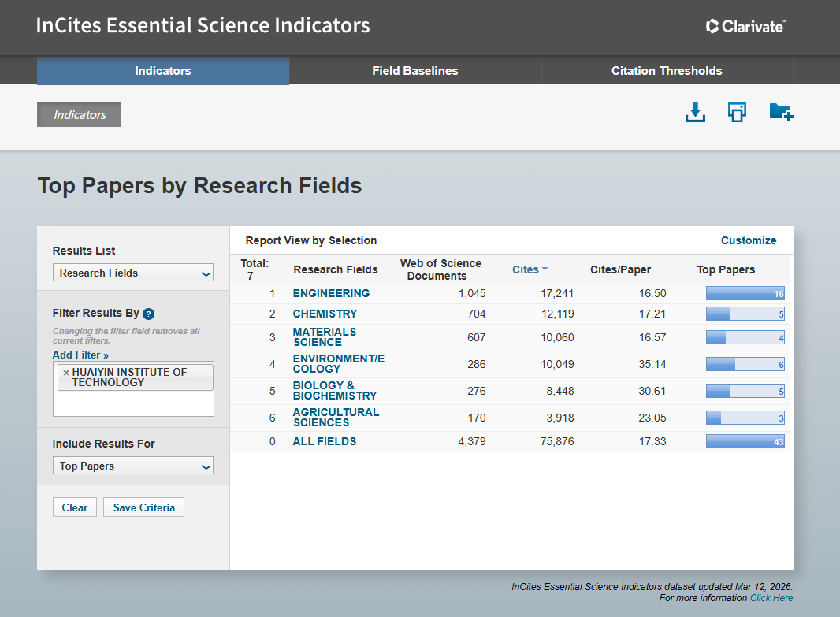Remove the Huaiyin Institute of Technology filter
This screenshot has width=840, height=617.
[65, 373]
